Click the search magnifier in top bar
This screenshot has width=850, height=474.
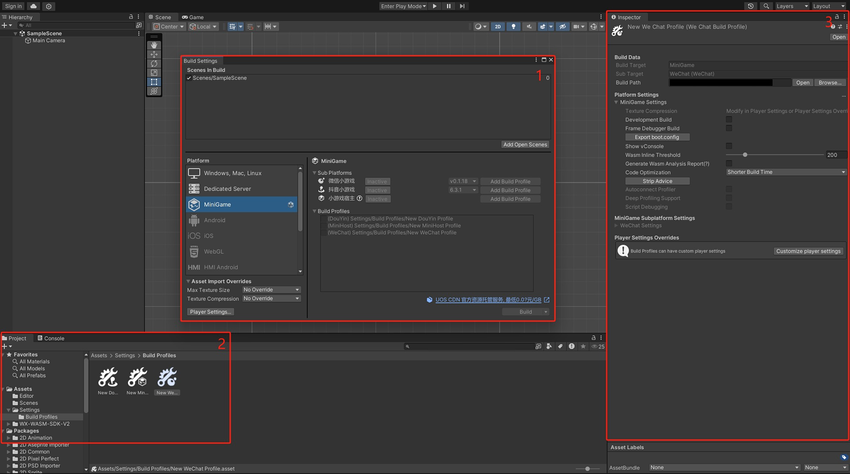pyautogui.click(x=765, y=6)
